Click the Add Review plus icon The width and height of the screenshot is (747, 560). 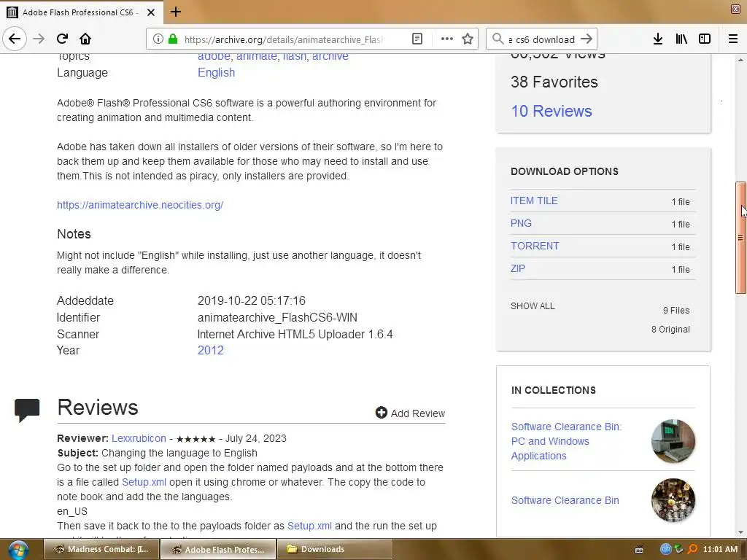[381, 413]
